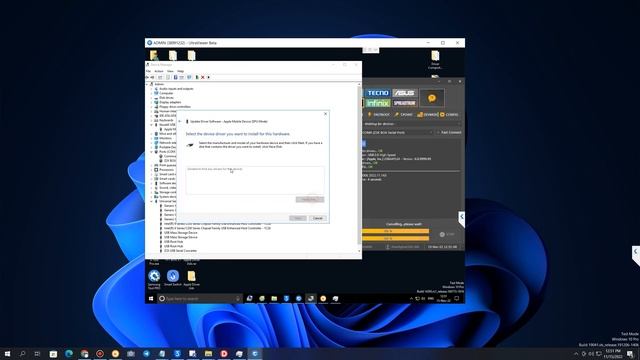Click Cancel button in driver dialog
640x360 pixels.
click(318, 218)
